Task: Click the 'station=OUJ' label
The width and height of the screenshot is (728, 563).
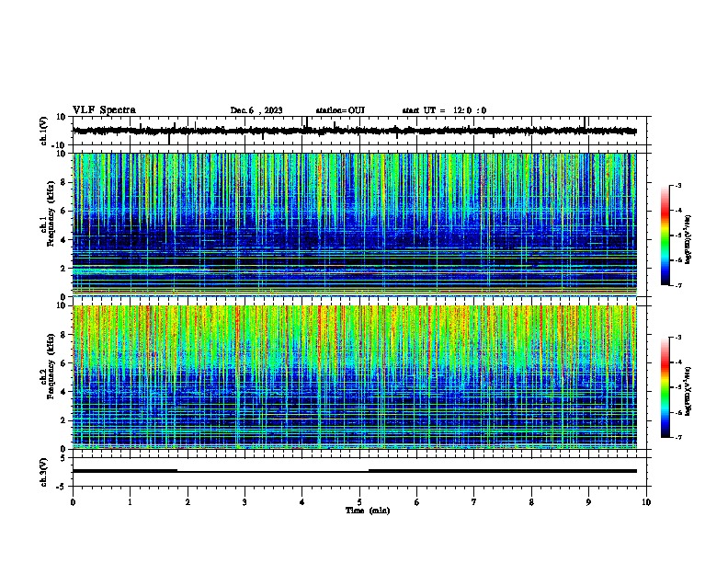Action: tap(340, 110)
